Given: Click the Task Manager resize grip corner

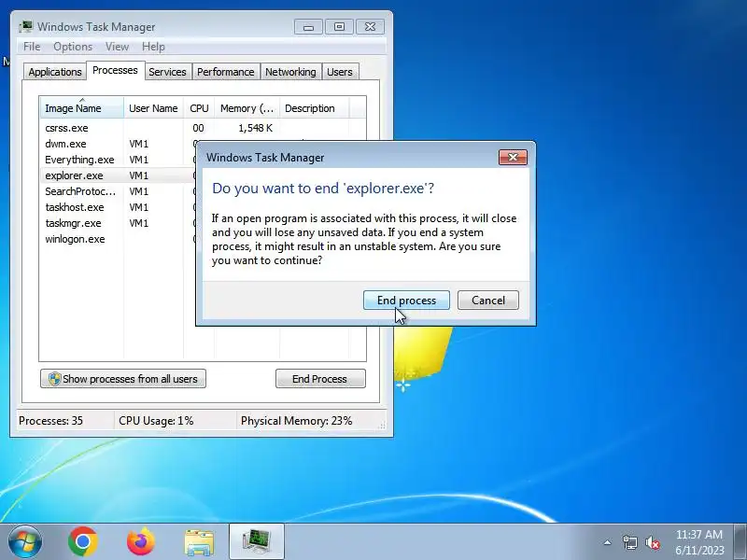Looking at the screenshot, I should pyautogui.click(x=382, y=426).
